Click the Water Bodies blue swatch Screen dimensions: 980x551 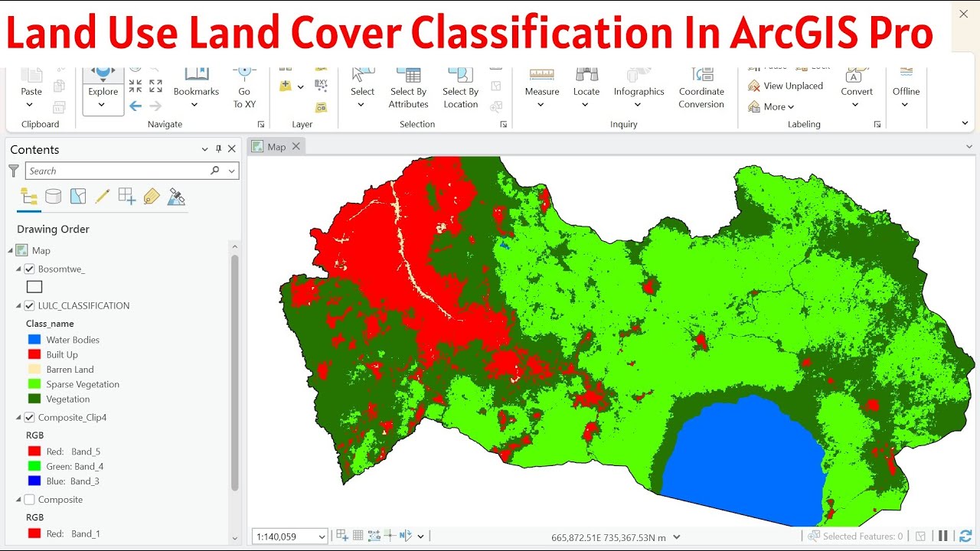[34, 339]
